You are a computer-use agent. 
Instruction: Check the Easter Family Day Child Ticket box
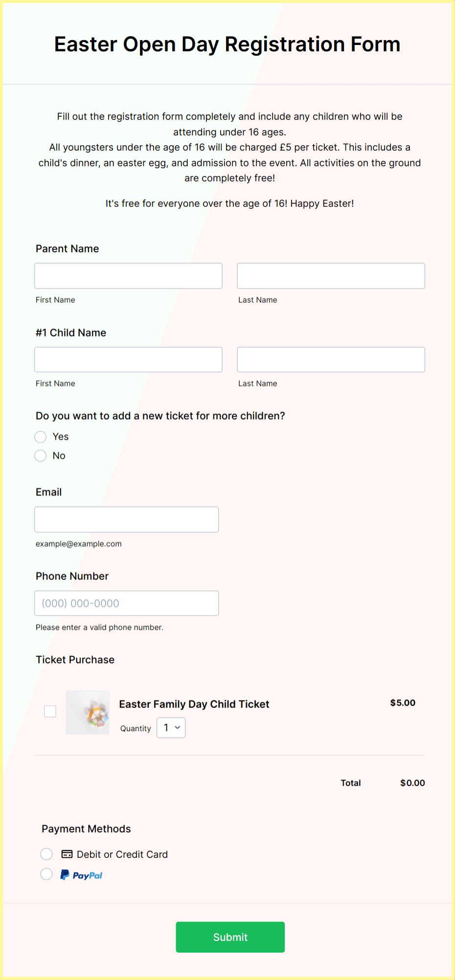(x=50, y=712)
